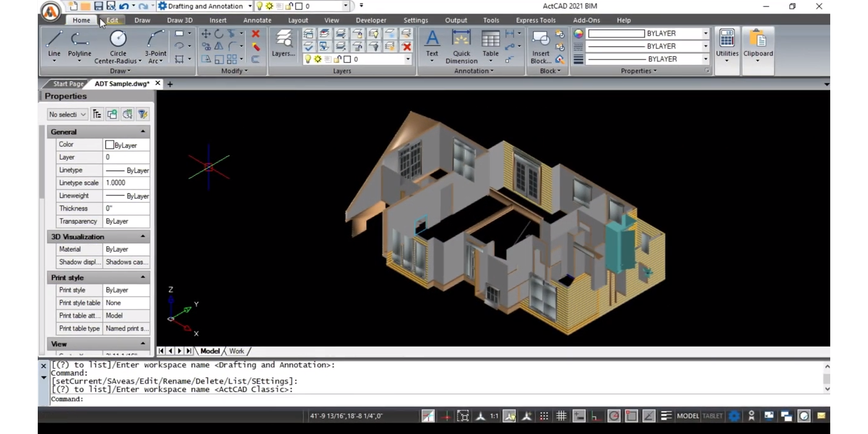Switch to the Work layout tab
868x434 pixels.
pos(237,351)
